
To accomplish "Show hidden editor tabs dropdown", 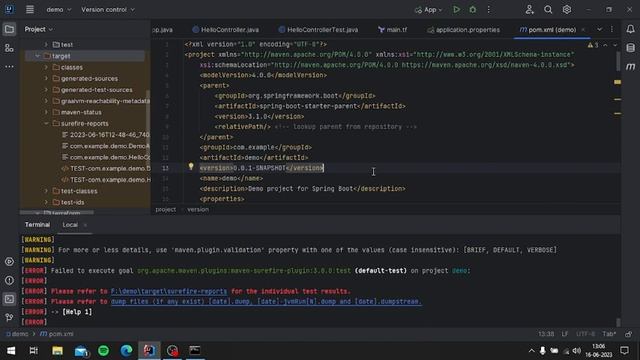I will [x=599, y=29].
